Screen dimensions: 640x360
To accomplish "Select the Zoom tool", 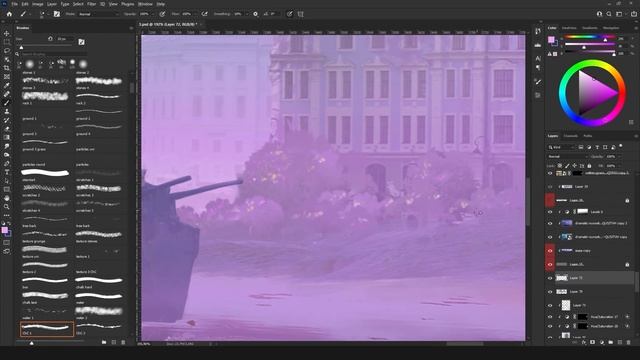I will 7,207.
